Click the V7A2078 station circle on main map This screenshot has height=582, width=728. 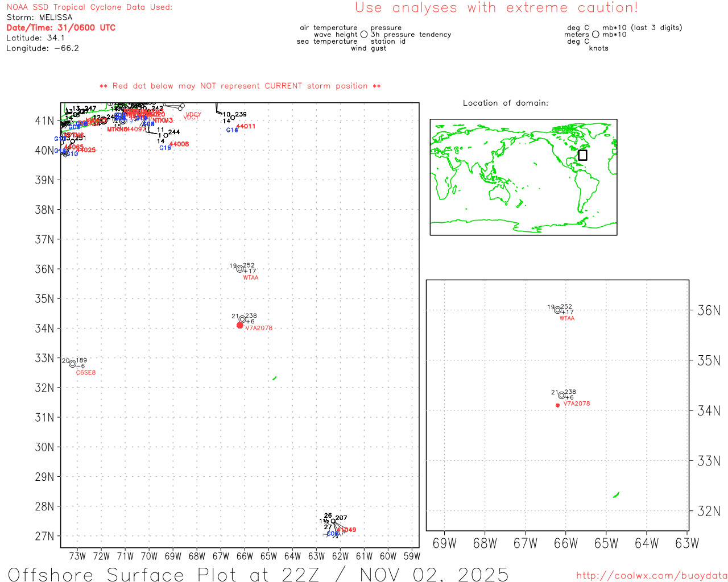click(x=242, y=319)
